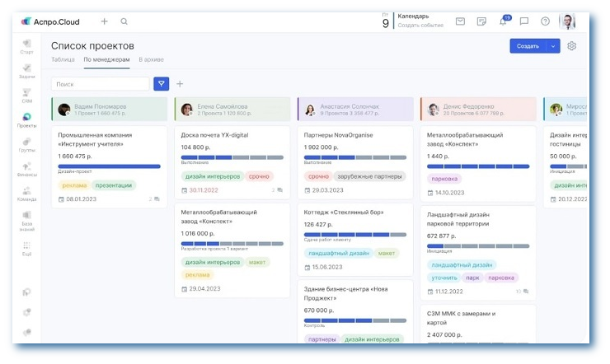Click the Поиск search input field

click(x=100, y=84)
